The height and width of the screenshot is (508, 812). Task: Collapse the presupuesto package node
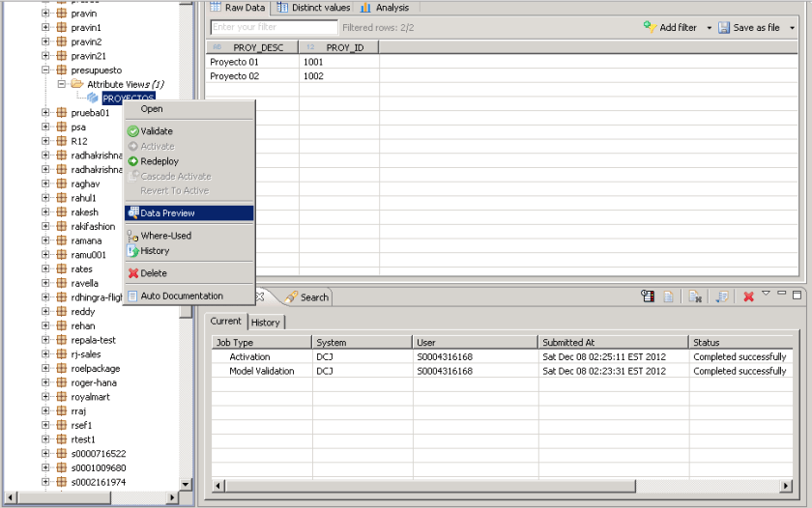tap(45, 71)
